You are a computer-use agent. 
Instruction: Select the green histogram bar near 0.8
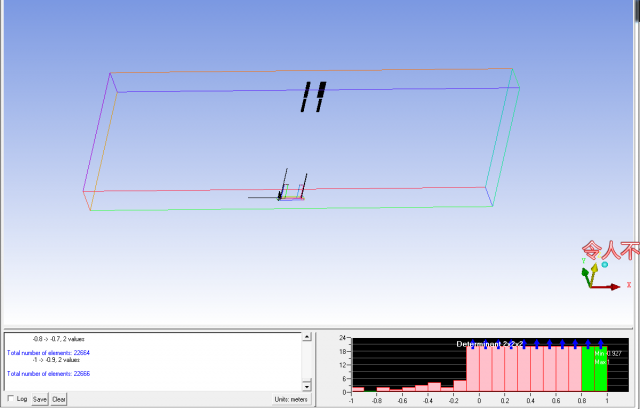pos(587,368)
